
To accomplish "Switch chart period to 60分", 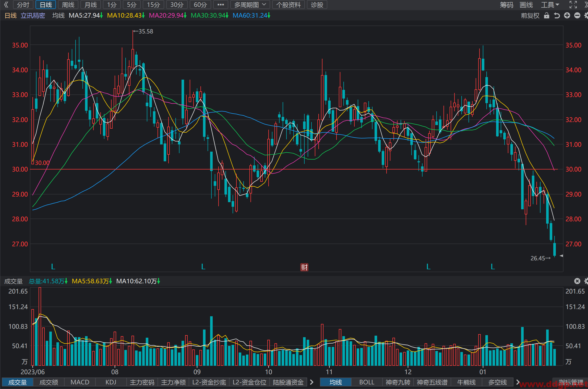I will [200, 5].
